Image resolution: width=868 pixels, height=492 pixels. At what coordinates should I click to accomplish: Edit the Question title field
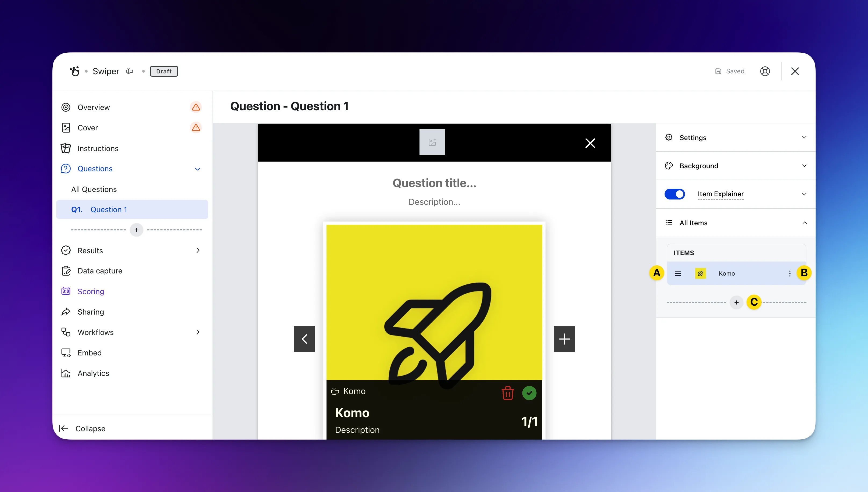[434, 183]
